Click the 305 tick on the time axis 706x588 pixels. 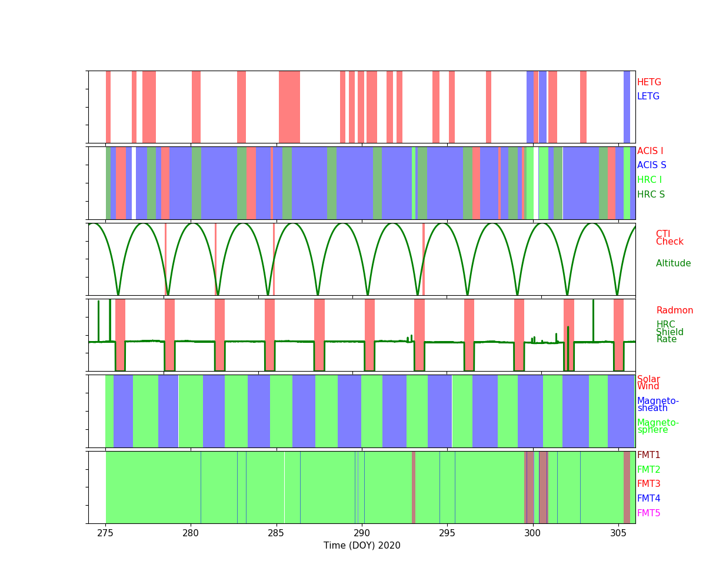pyautogui.click(x=618, y=533)
